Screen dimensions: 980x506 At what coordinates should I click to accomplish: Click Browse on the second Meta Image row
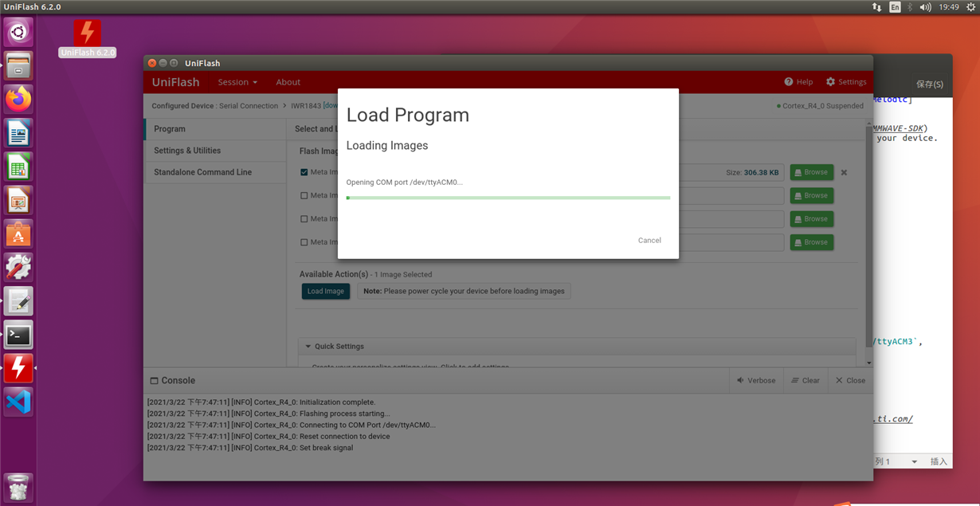click(812, 195)
